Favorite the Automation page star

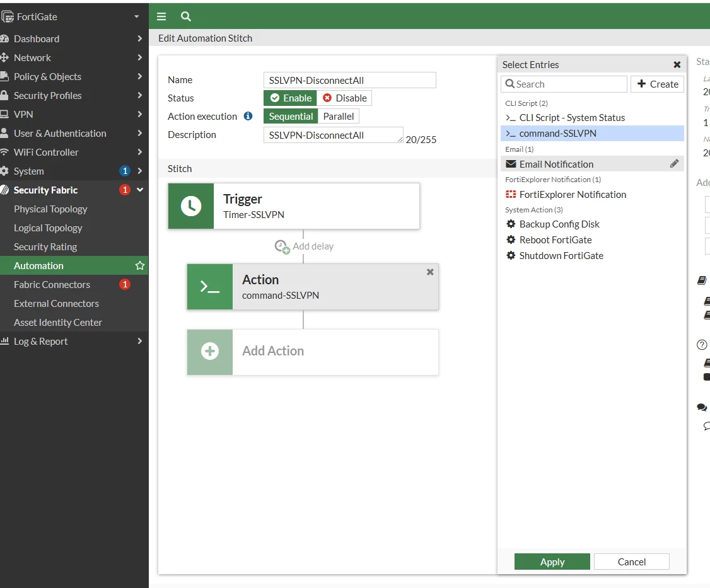click(x=140, y=266)
